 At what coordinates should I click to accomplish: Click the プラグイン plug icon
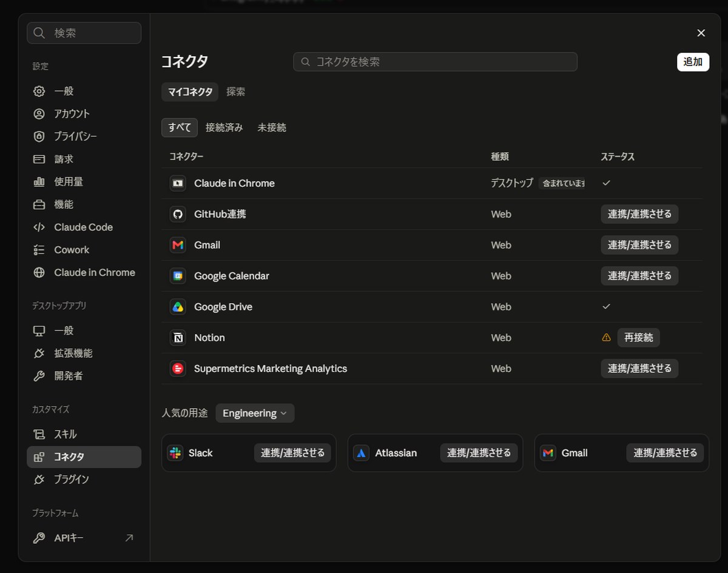[39, 479]
